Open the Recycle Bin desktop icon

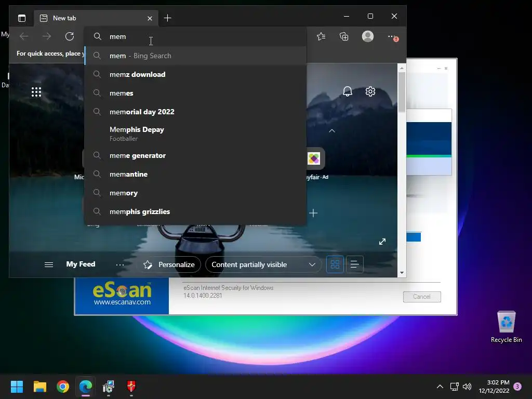pos(506,327)
